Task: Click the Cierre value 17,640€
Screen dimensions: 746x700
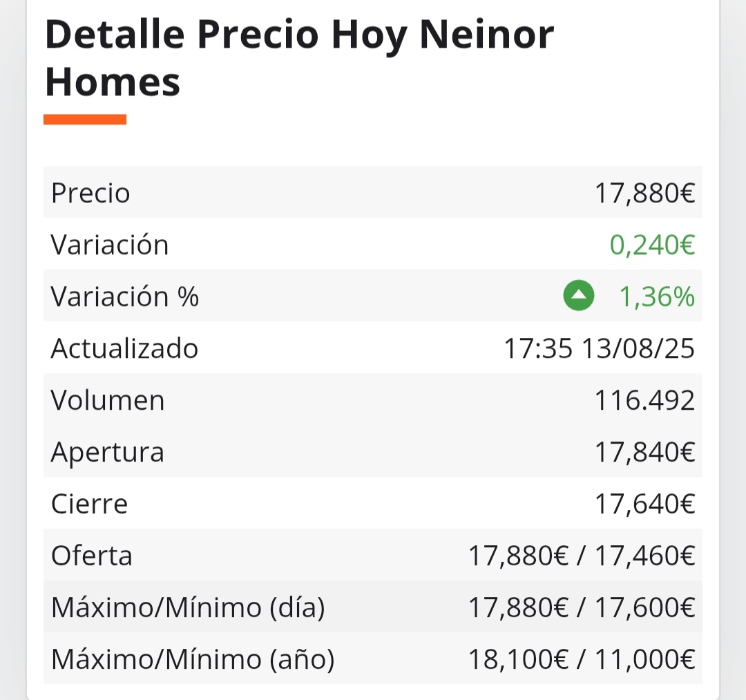Action: [x=644, y=504]
